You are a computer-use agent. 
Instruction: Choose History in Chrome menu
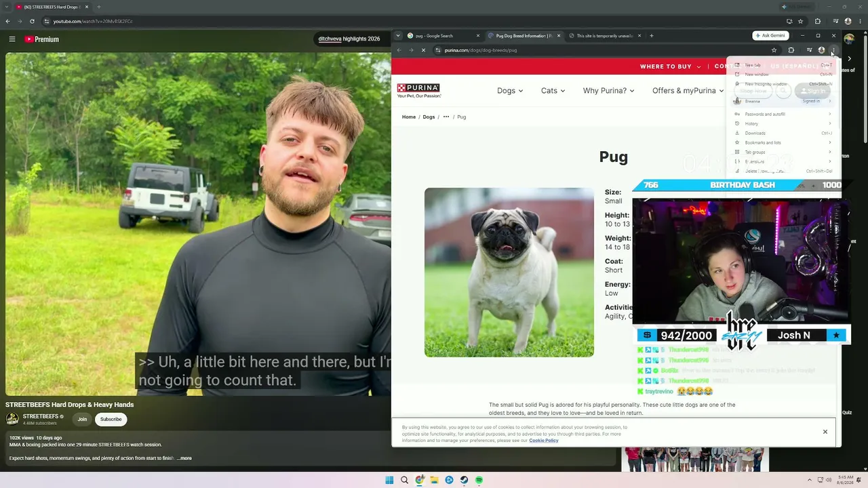point(783,123)
